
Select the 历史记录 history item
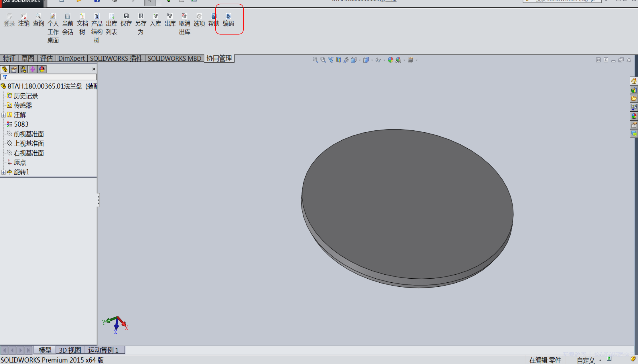(23, 96)
